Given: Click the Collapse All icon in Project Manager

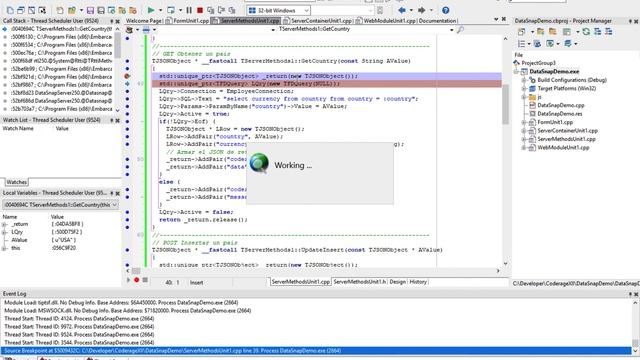Looking at the screenshot, I should click(x=609, y=31).
